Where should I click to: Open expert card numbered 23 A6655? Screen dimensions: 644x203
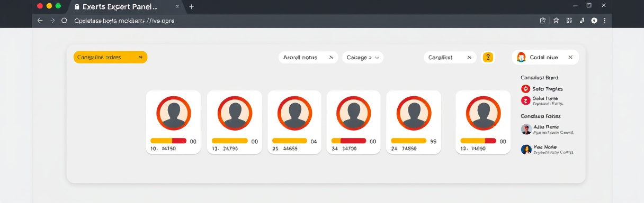[x=294, y=122]
